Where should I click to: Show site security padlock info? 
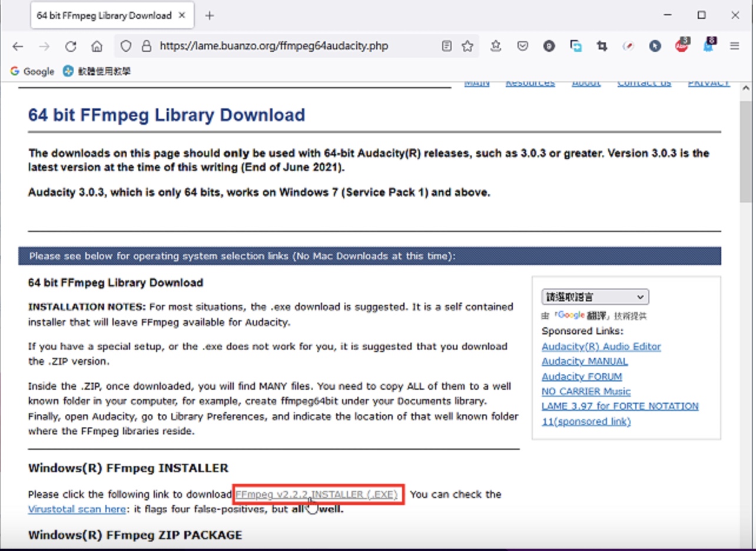point(146,46)
